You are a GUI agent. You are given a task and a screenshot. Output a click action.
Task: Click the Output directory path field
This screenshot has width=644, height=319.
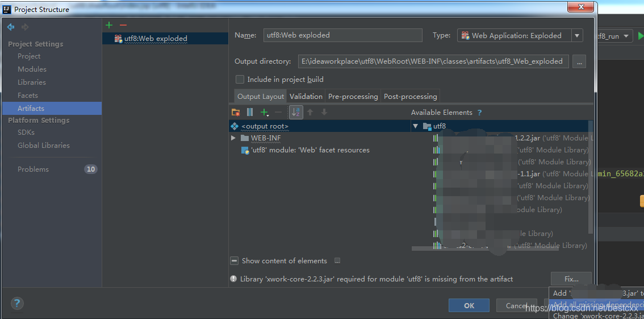pyautogui.click(x=433, y=61)
